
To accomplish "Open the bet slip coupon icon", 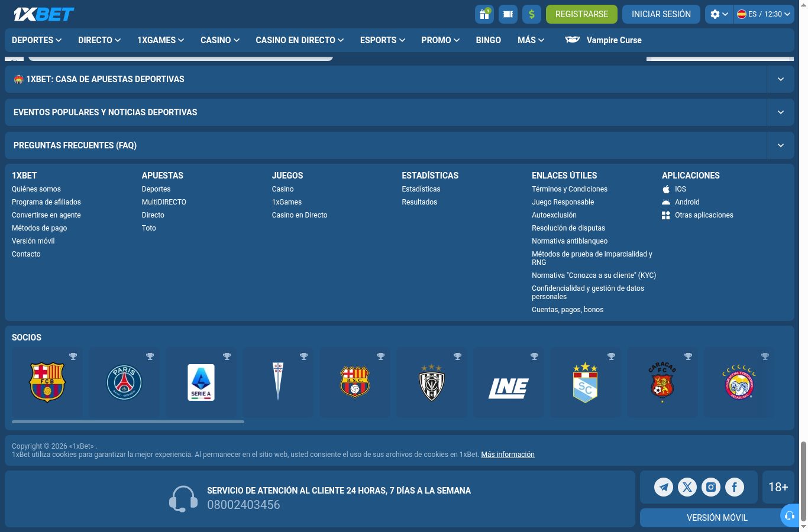I will 508,14.
